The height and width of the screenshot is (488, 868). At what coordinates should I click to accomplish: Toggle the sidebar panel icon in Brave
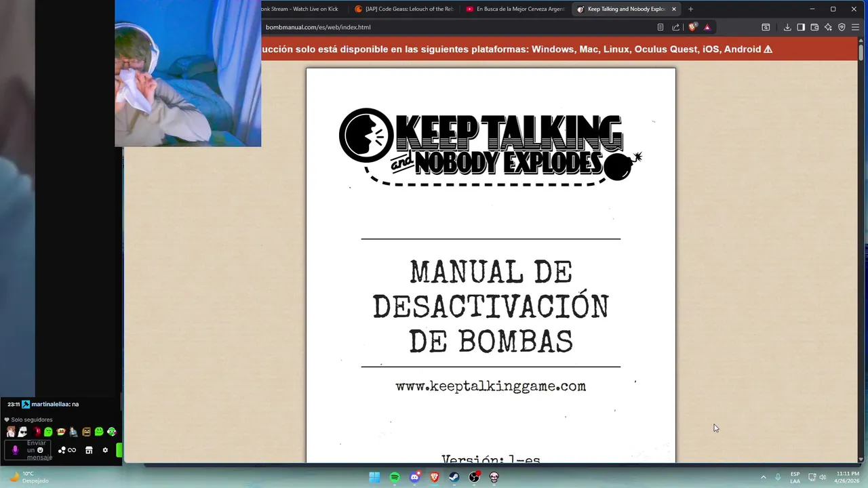(x=801, y=27)
